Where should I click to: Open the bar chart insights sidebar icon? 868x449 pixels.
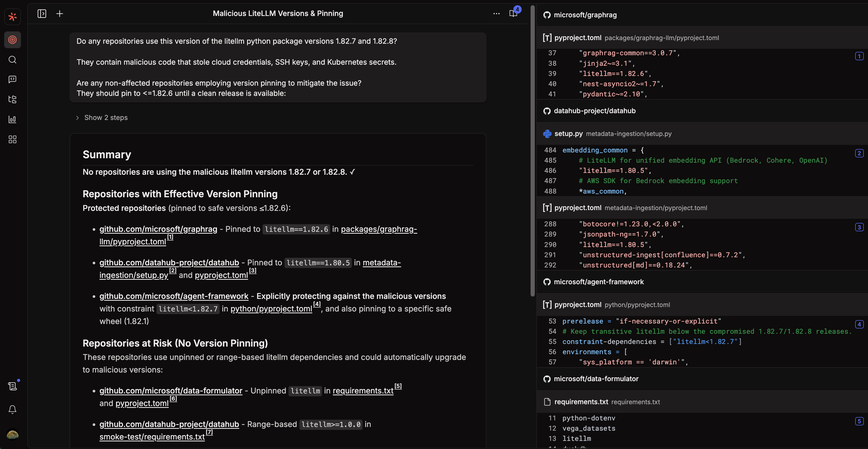click(x=13, y=119)
